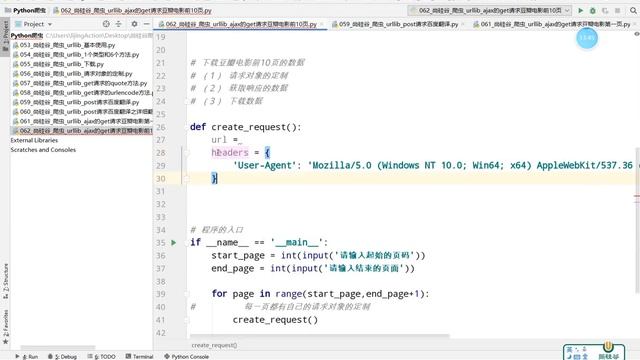Click the run with coverage icon
The image size is (640, 360).
605,10
